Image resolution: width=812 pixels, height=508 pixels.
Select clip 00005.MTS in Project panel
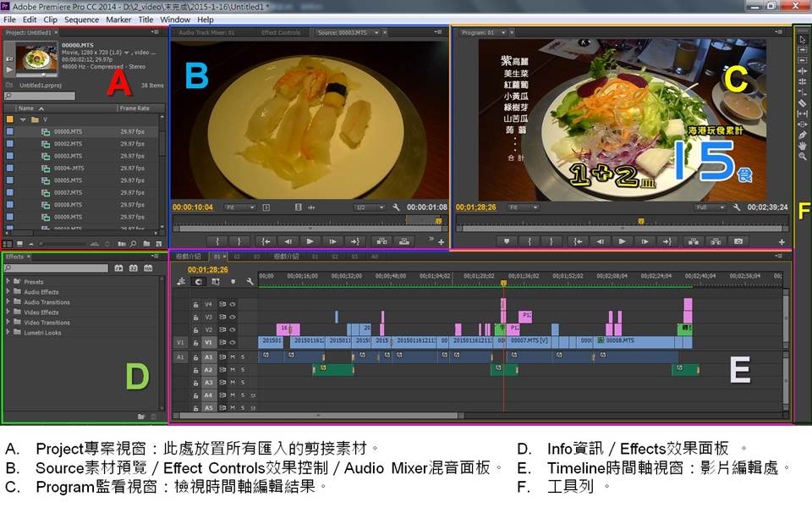coord(68,180)
